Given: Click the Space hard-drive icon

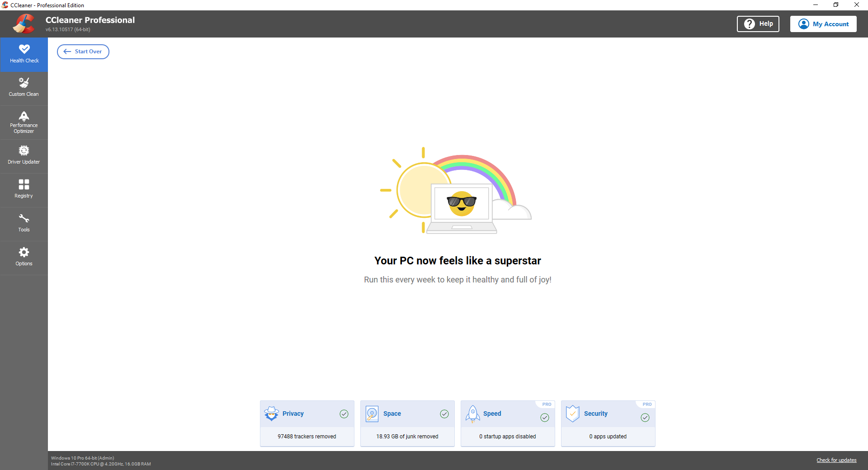Looking at the screenshot, I should pyautogui.click(x=372, y=414).
